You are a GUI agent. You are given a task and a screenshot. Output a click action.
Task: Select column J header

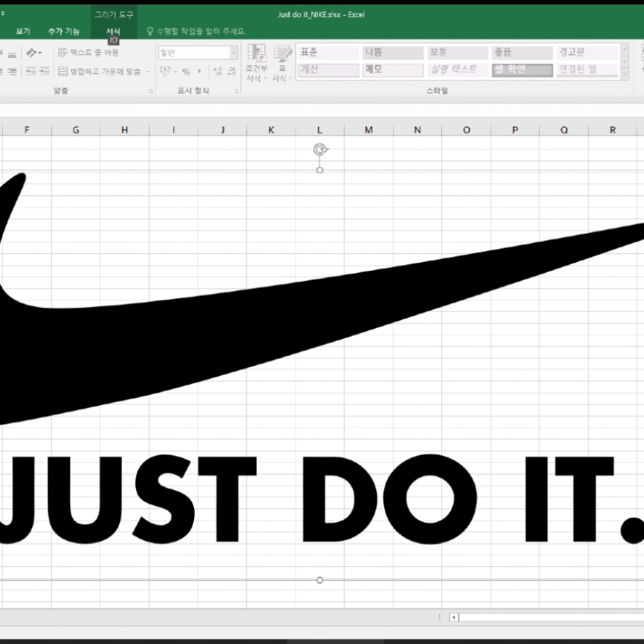[x=222, y=130]
